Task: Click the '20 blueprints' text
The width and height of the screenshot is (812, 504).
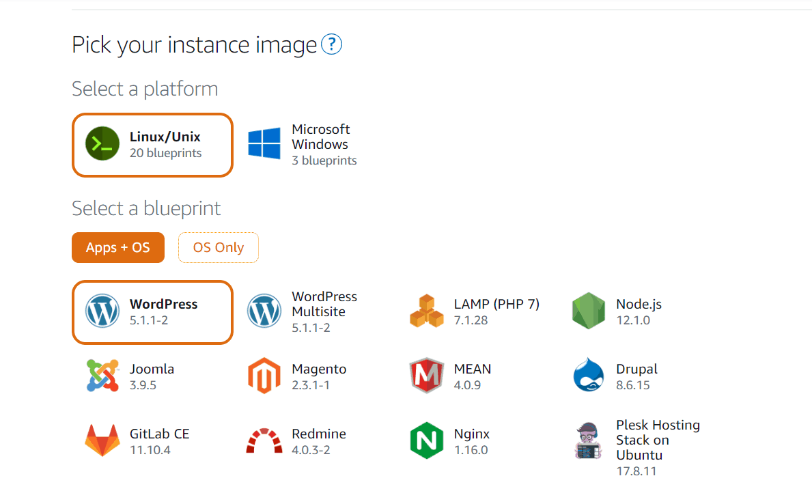Action: [x=166, y=153]
